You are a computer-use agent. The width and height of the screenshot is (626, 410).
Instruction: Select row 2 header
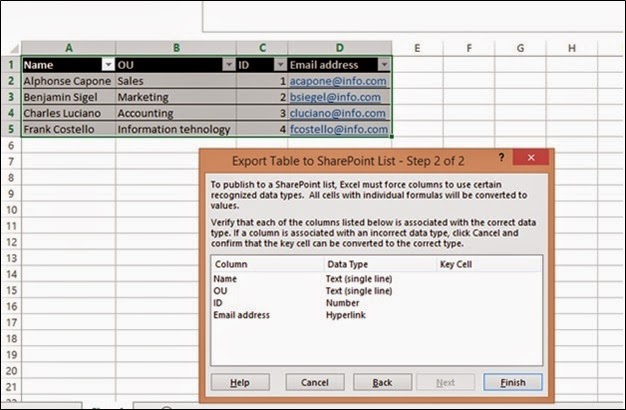11,81
